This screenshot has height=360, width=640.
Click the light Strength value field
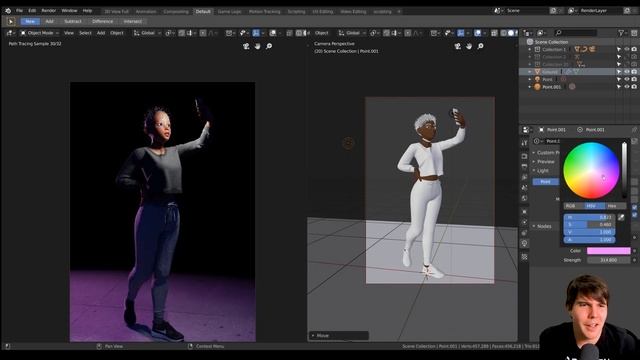pos(608,260)
